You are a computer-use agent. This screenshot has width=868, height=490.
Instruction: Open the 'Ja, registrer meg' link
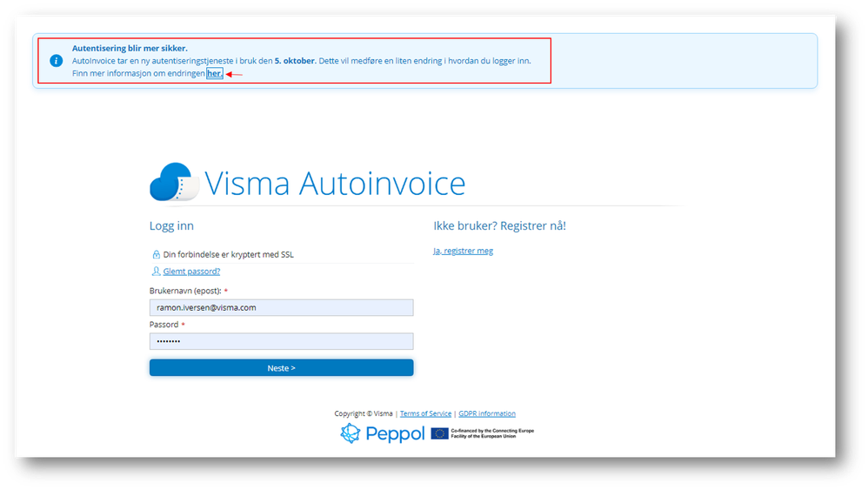click(463, 251)
